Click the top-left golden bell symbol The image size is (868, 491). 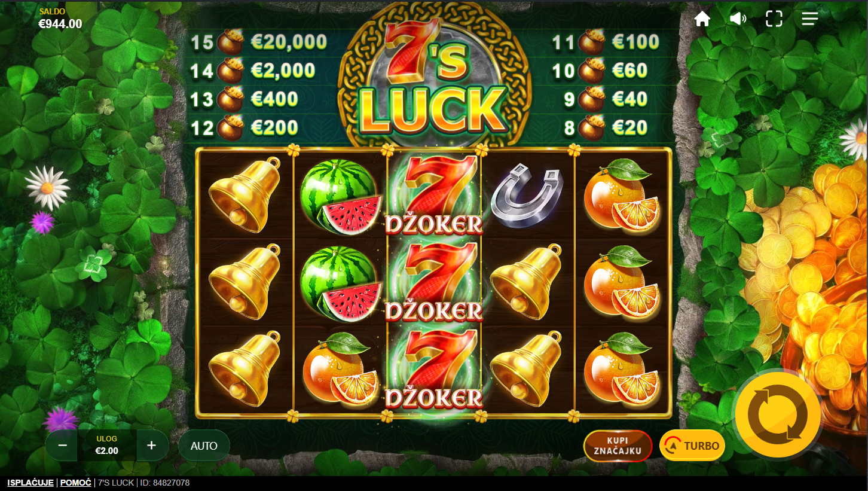click(244, 194)
